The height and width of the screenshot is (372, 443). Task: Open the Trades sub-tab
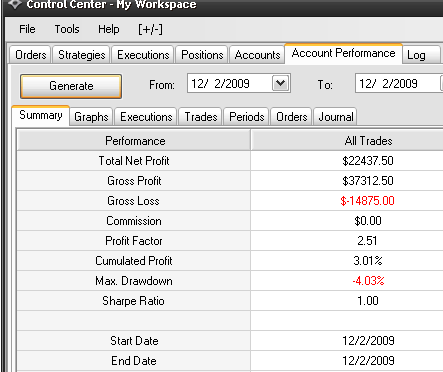(201, 117)
